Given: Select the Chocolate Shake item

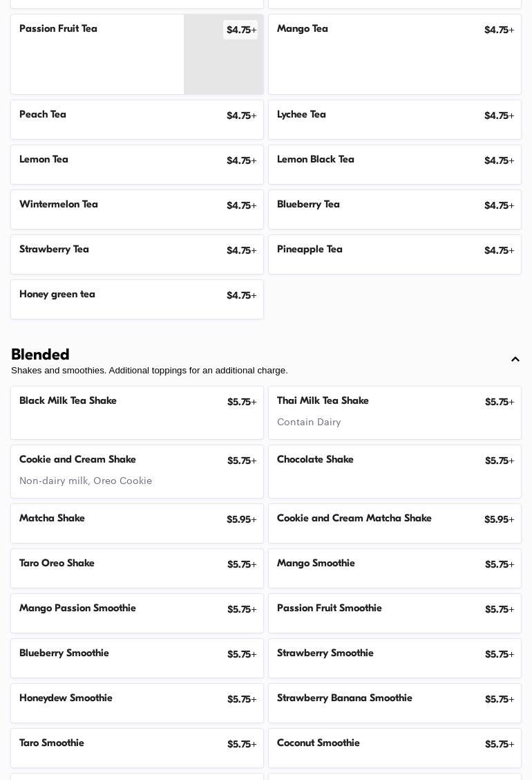Looking at the screenshot, I should [395, 472].
